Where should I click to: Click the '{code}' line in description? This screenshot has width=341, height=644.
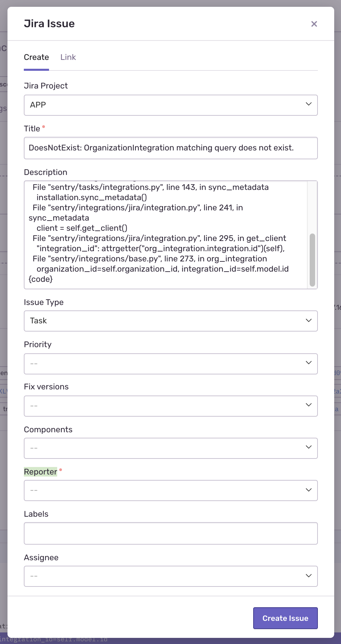(40, 279)
